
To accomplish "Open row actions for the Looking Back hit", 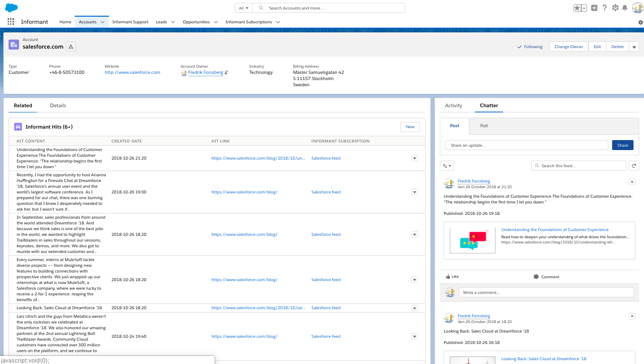I will (x=414, y=307).
